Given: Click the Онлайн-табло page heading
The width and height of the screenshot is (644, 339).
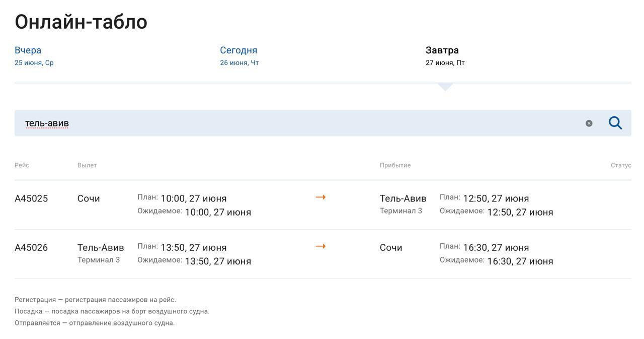Looking at the screenshot, I should [81, 22].
